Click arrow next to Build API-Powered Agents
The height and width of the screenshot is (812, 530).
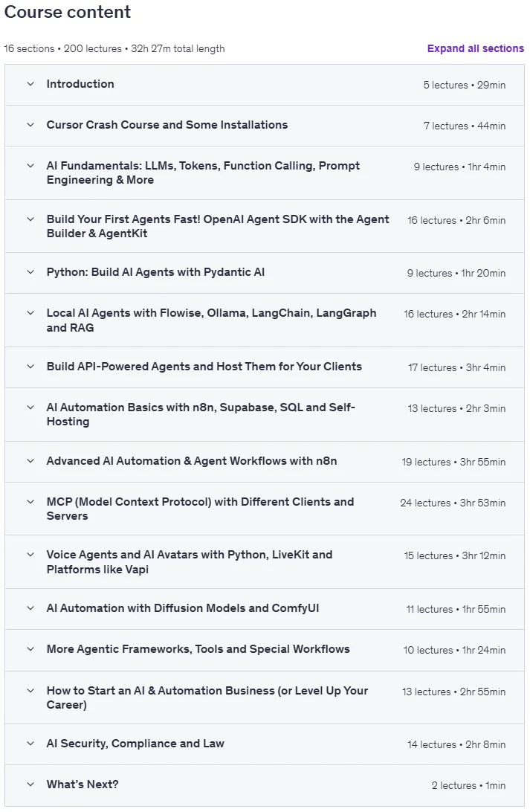tap(30, 366)
